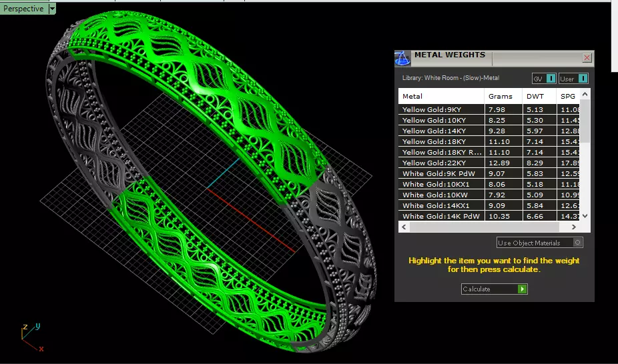Click the 12.89 grams value

[x=499, y=163]
